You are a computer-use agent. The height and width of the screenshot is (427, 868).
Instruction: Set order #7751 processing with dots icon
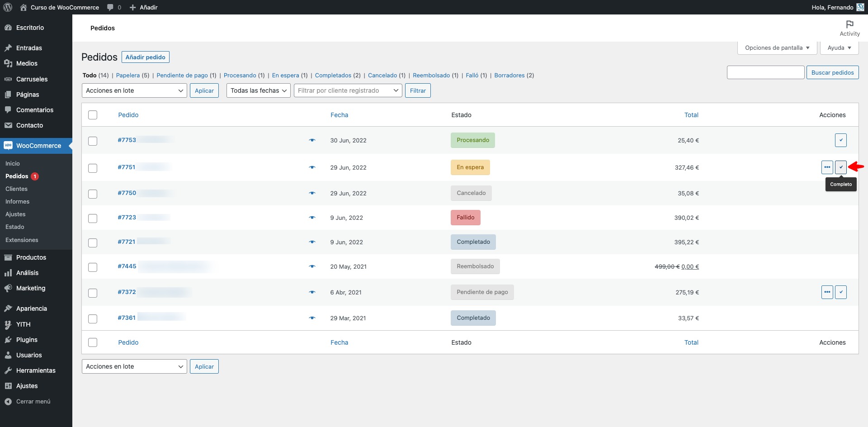(x=827, y=167)
